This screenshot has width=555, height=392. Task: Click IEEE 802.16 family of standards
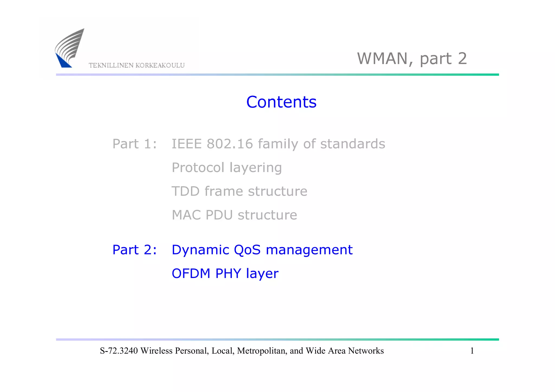pyautogui.click(x=278, y=144)
